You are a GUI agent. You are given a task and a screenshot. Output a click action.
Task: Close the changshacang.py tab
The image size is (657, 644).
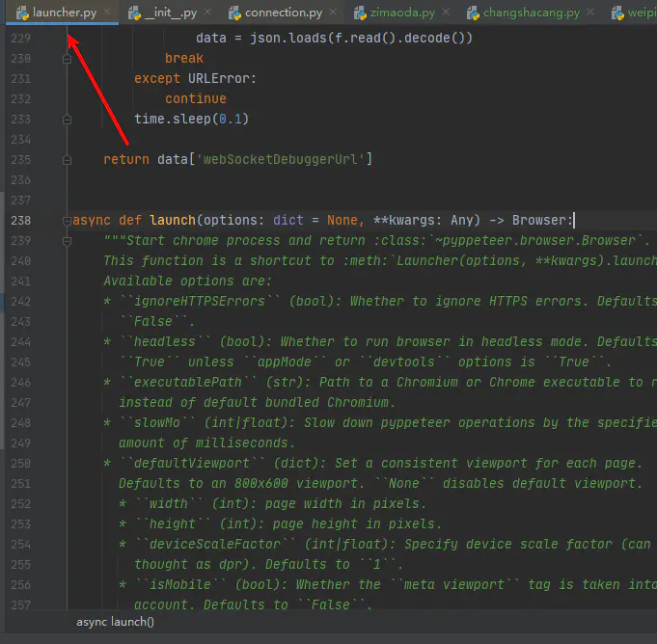point(590,13)
